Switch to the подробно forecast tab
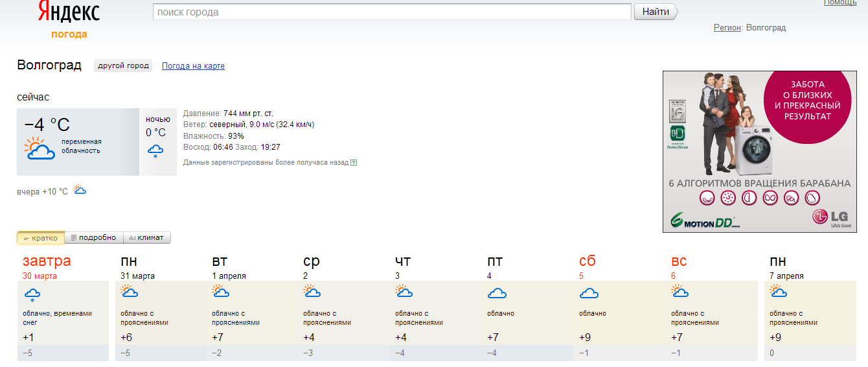The width and height of the screenshot is (868, 367). [93, 238]
